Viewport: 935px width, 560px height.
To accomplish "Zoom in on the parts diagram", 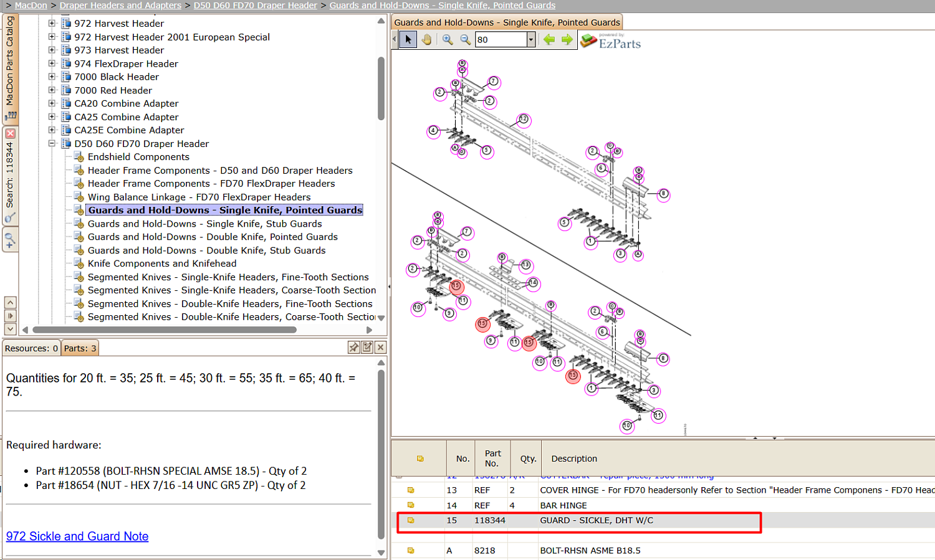I will coord(448,40).
